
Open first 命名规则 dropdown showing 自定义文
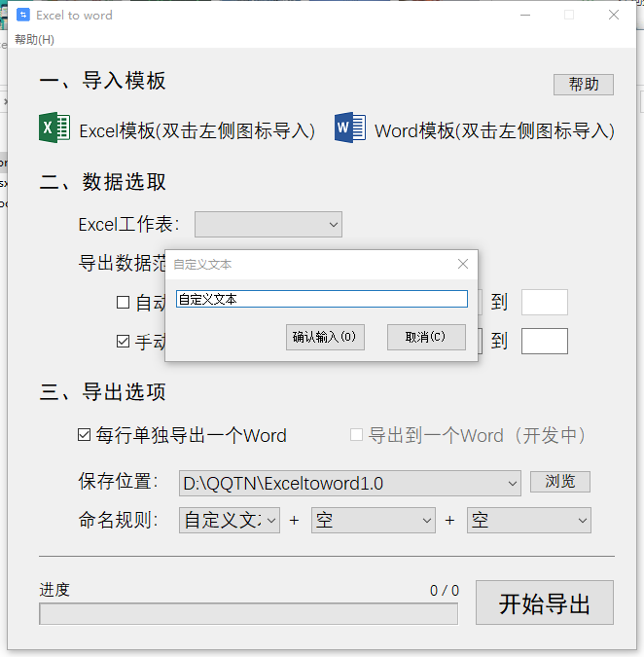tap(230, 521)
